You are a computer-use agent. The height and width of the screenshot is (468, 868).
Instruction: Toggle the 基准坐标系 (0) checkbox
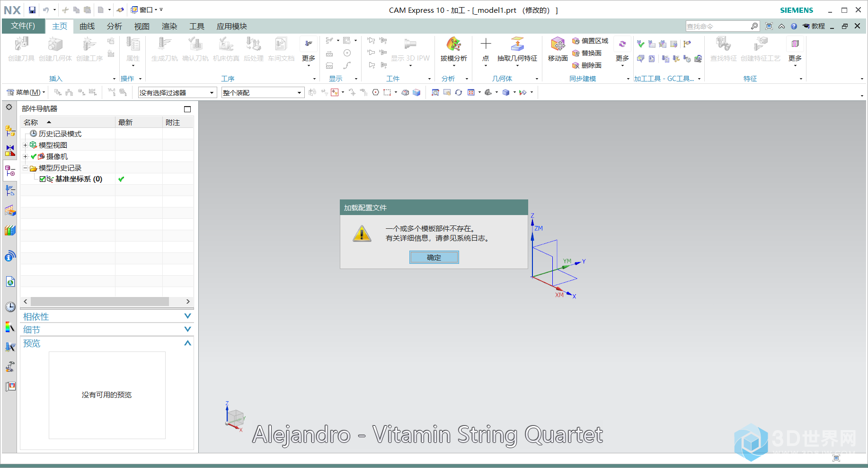point(43,179)
